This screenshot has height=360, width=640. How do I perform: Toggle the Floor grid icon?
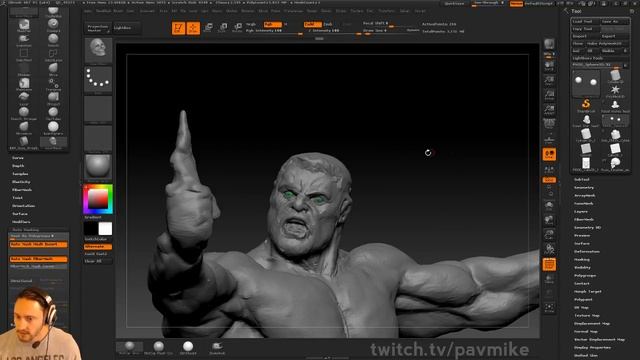tap(549, 139)
